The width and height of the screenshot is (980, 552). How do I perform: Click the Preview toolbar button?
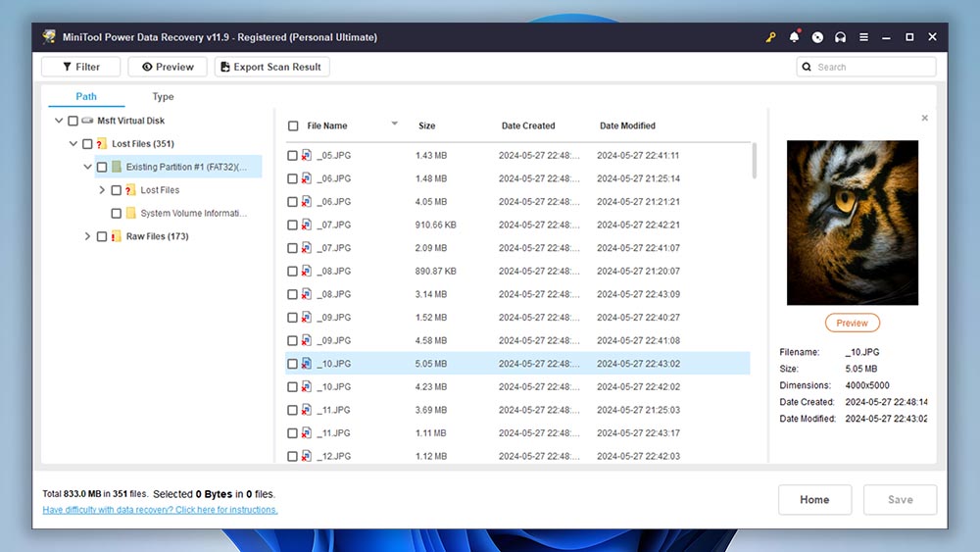tap(168, 67)
